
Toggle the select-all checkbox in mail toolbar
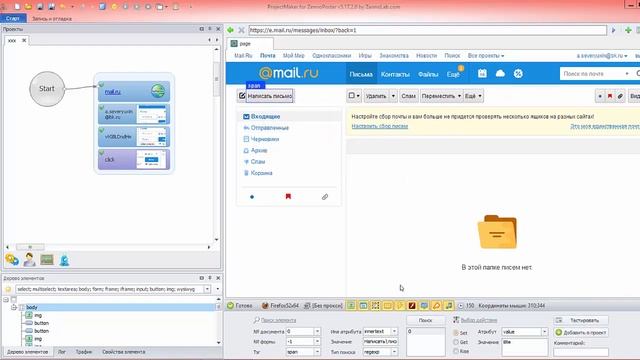click(351, 96)
